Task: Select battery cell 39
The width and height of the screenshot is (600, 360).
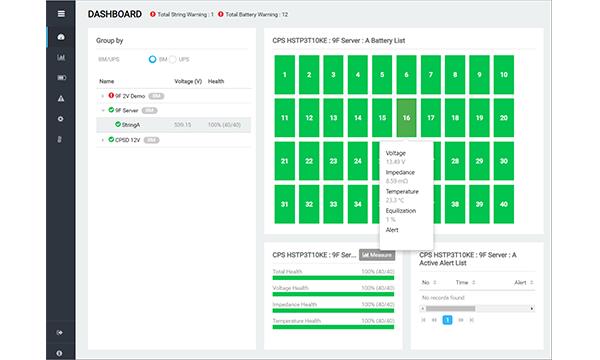Action: pos(479,204)
